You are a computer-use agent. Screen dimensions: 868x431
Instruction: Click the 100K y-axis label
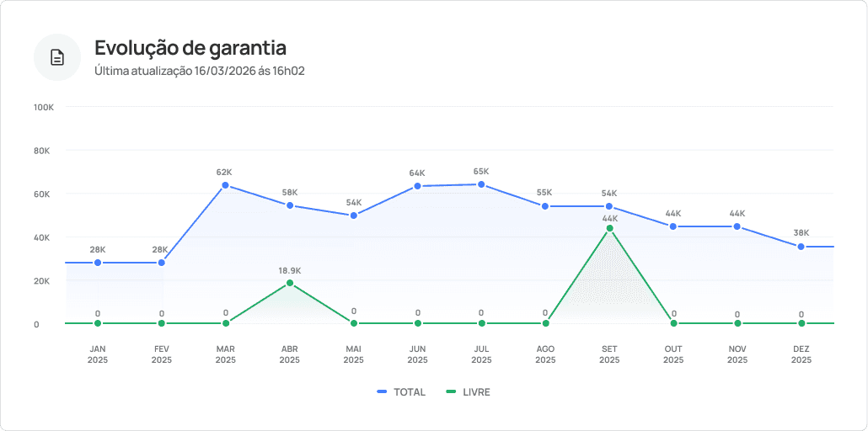44,108
